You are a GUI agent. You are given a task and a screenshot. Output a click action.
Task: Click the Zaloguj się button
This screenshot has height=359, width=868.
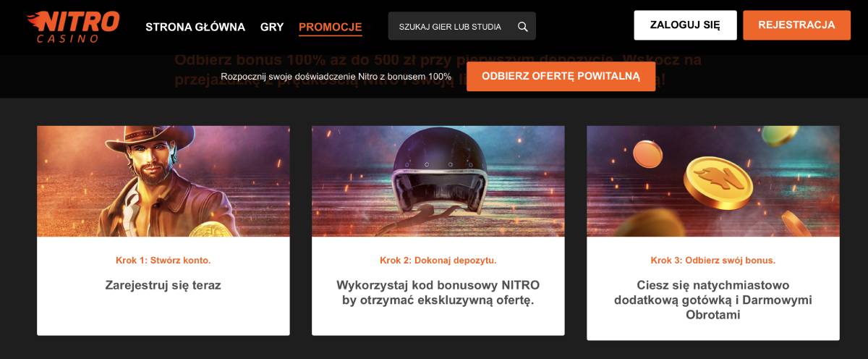tap(685, 25)
